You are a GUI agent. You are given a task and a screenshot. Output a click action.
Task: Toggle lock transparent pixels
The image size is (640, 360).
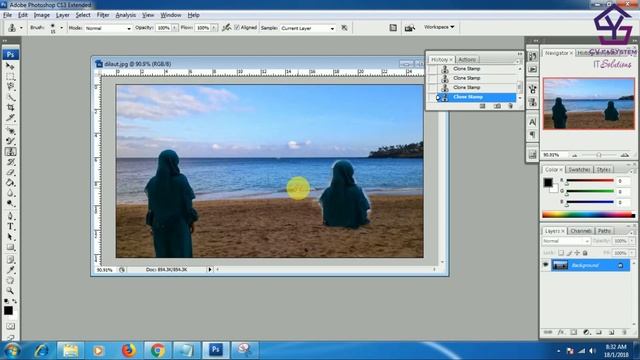pos(561,253)
